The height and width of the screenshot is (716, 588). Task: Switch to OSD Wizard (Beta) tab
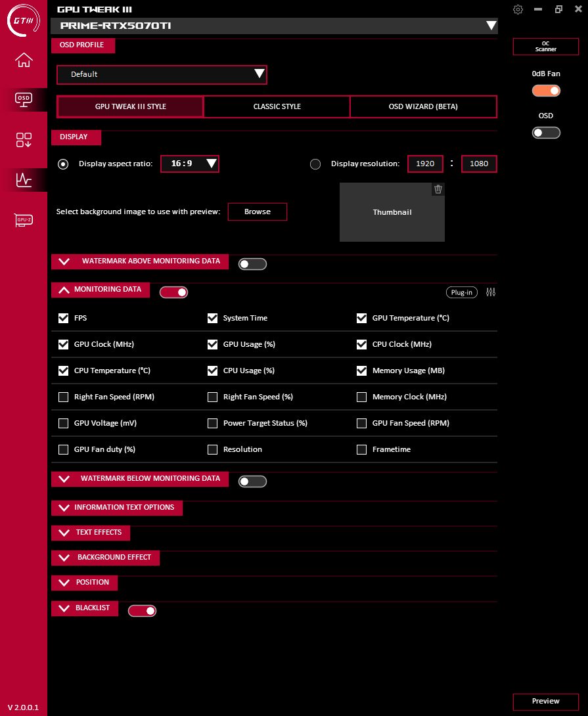point(424,107)
